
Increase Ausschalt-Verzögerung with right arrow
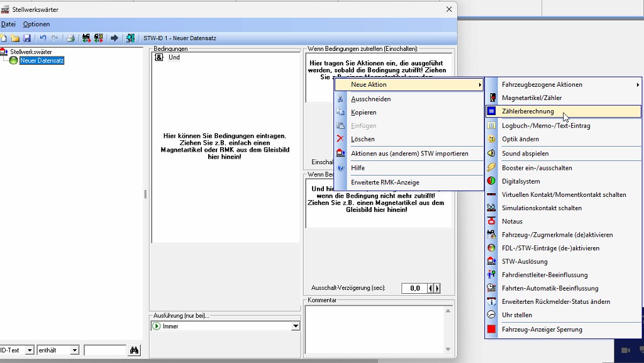pos(437,288)
